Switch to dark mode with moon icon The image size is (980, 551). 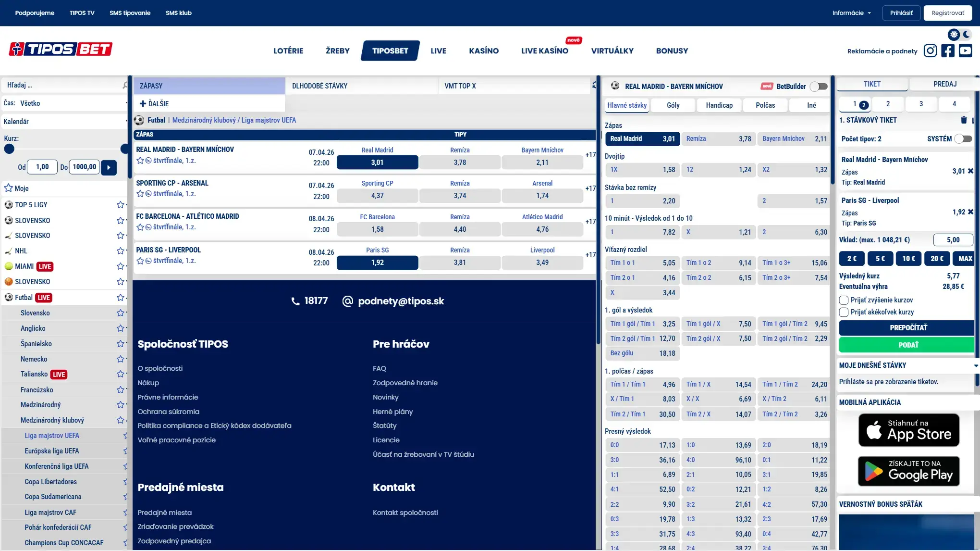pos(966,34)
